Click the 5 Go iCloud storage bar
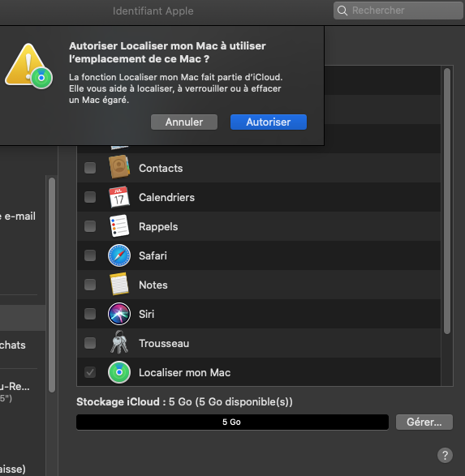 (x=232, y=422)
